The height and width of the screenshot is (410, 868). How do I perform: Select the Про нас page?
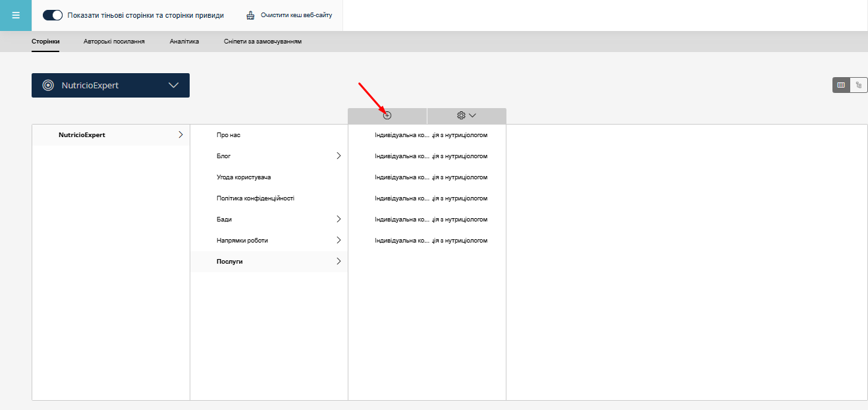click(x=229, y=135)
